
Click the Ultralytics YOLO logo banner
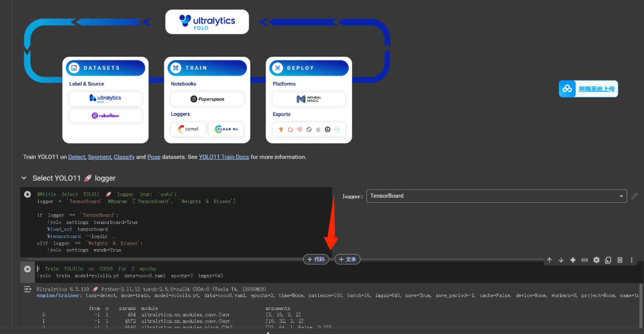[x=207, y=22]
